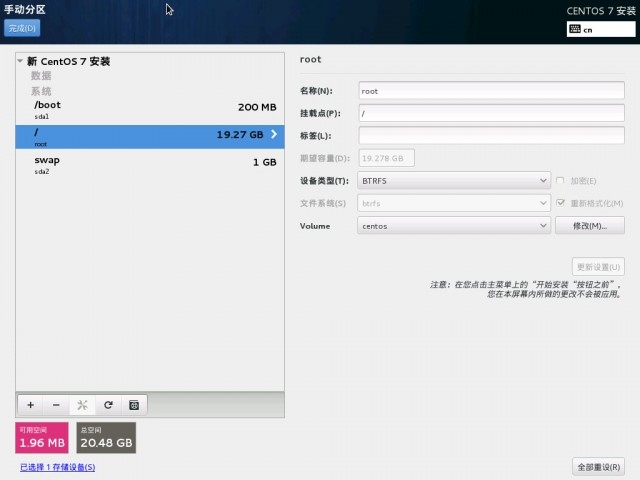This screenshot has height=480, width=640.
Task: Click the arrow chevron on the 19.27 GB row
Action: [x=274, y=134]
